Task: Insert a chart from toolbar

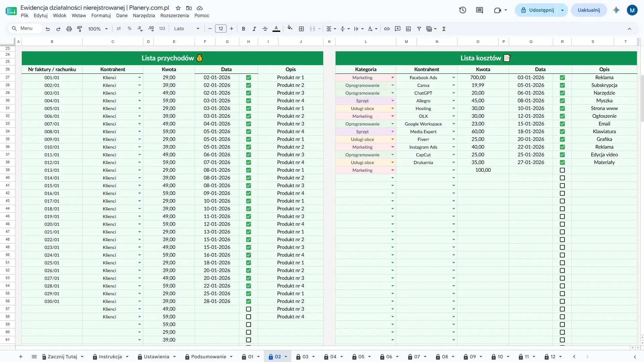Action: coord(408,29)
